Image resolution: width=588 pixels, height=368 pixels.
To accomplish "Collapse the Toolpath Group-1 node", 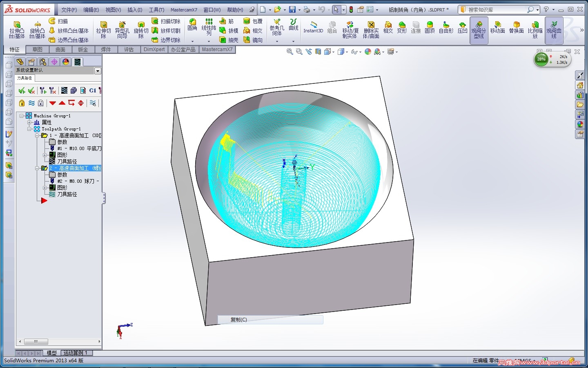I will (29, 129).
